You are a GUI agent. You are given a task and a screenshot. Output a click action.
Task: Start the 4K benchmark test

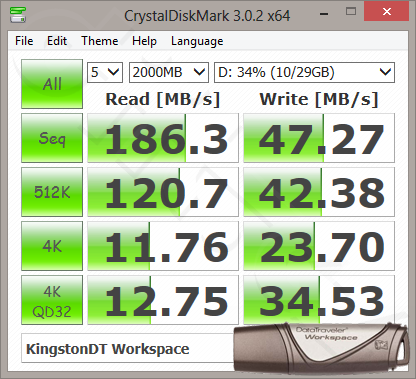click(x=52, y=246)
